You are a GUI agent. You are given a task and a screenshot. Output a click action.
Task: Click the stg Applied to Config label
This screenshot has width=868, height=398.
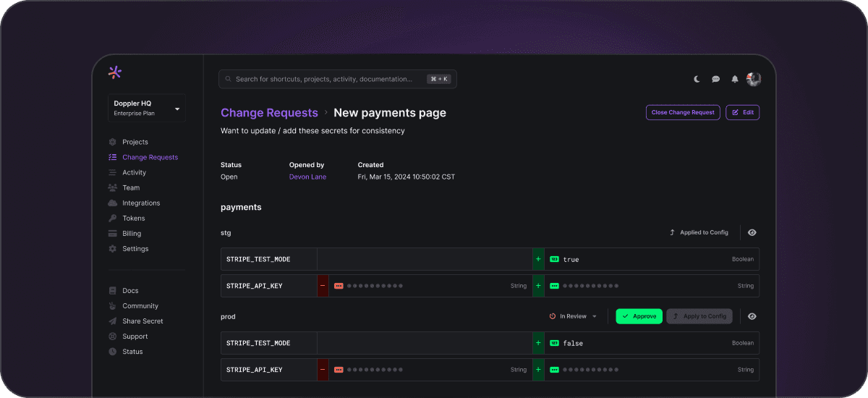(699, 232)
